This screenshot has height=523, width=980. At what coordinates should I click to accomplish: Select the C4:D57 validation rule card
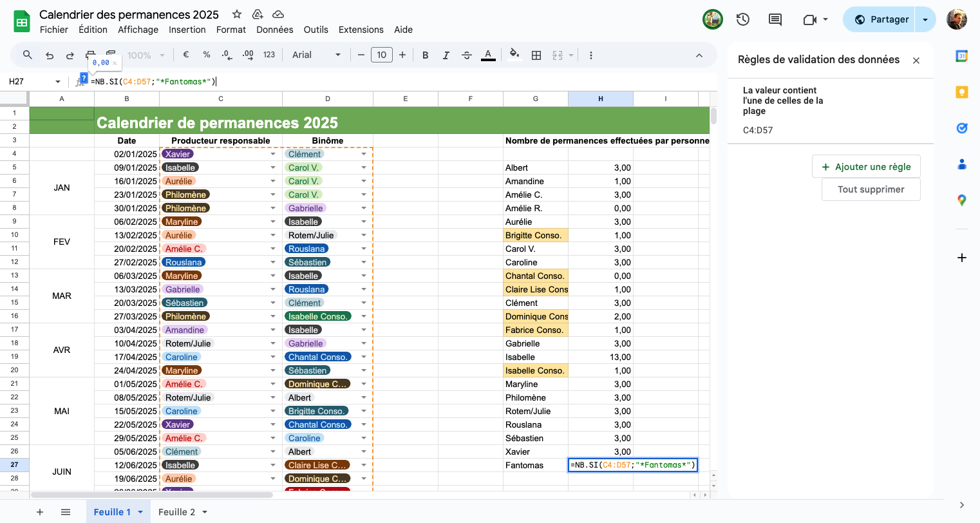[831, 111]
